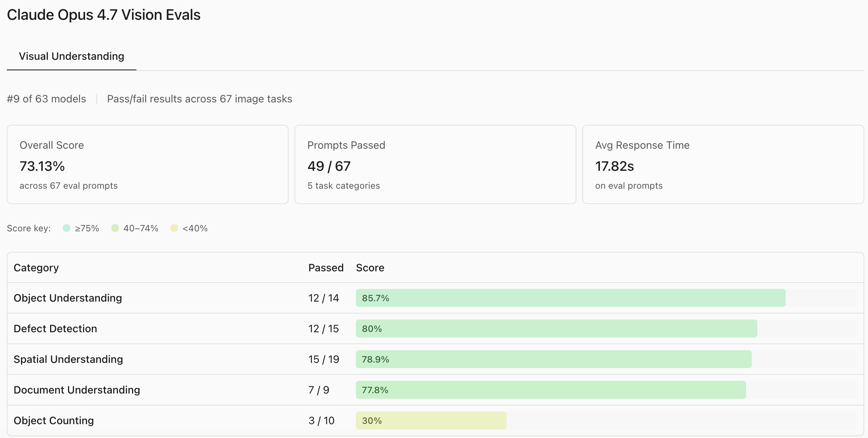
Task: Click the Overall Score label
Action: [x=52, y=145]
